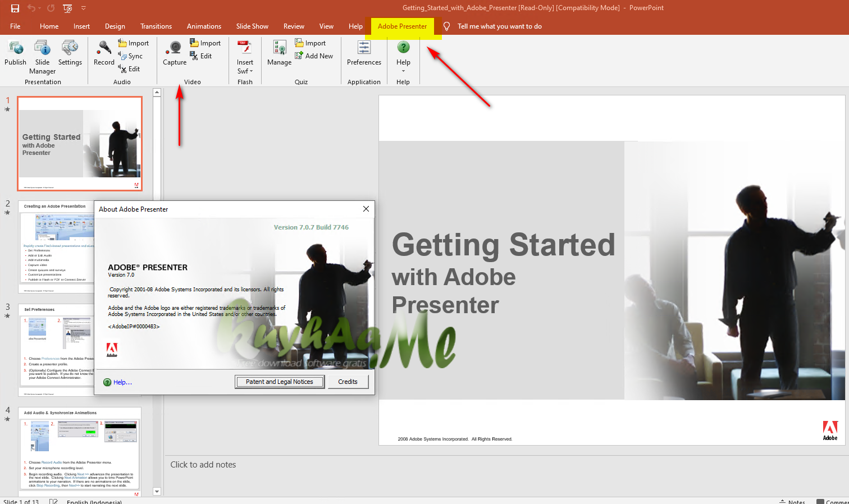Screen dimensions: 849x504
Task: Click the Adobe logo on the main slide
Action: pyautogui.click(x=830, y=430)
